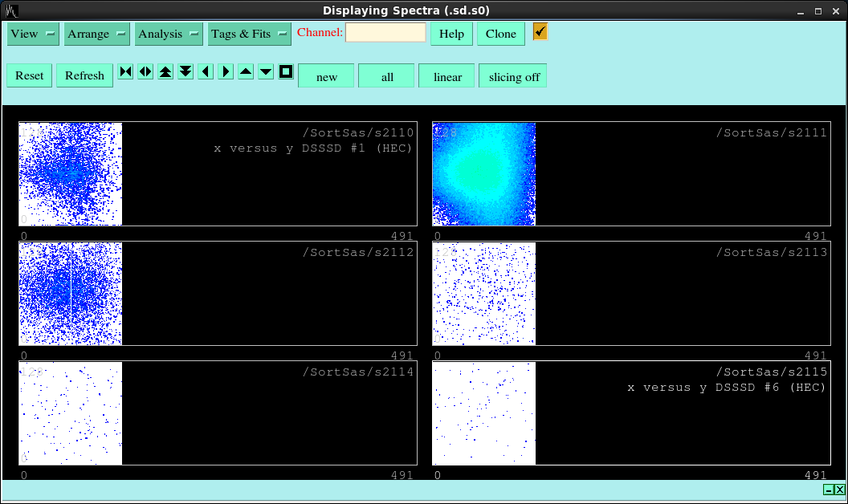Screen dimensions: 848x504
Task: Shift spectra left with left arrow icon
Action: click(206, 72)
